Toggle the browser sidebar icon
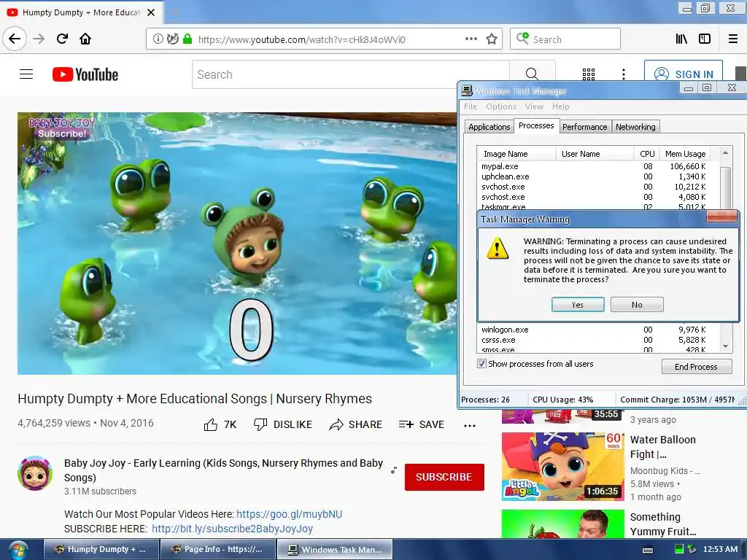 705,39
